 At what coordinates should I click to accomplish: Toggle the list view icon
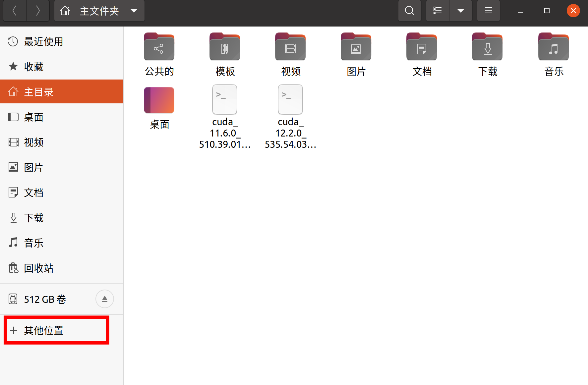[438, 11]
